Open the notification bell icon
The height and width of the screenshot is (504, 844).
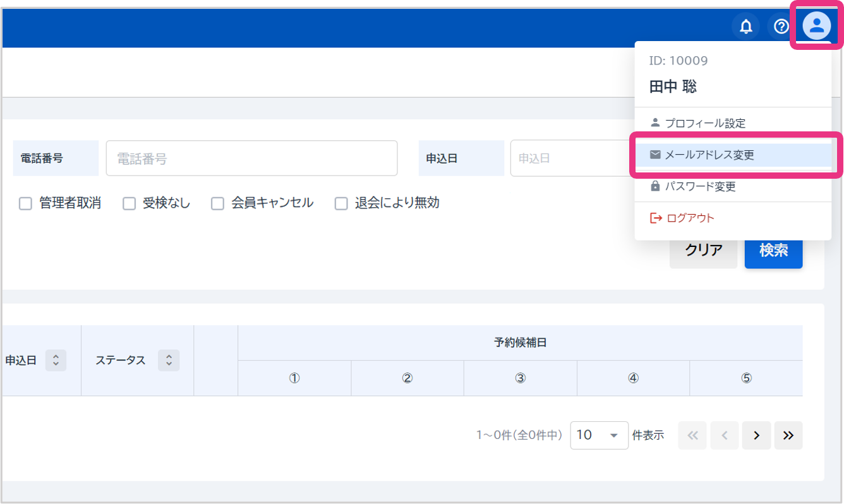tap(746, 27)
